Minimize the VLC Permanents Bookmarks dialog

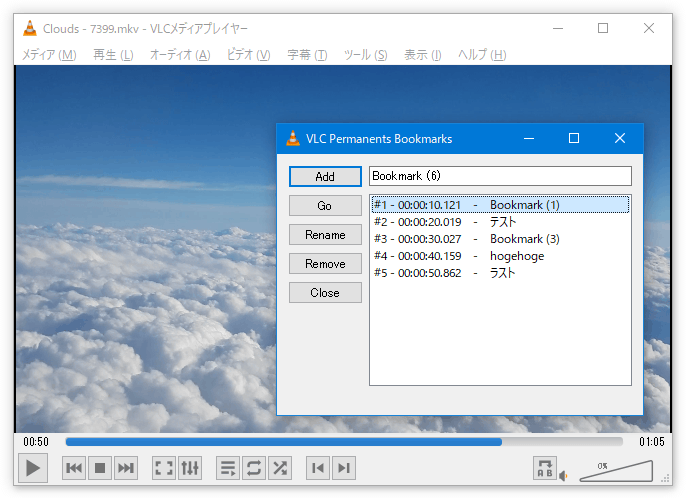[529, 138]
